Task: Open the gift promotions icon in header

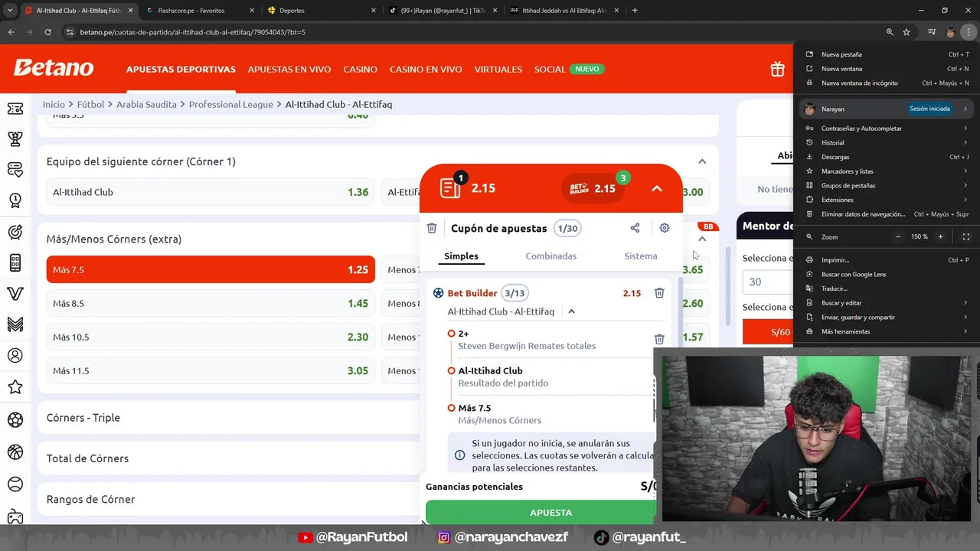Action: [x=777, y=70]
